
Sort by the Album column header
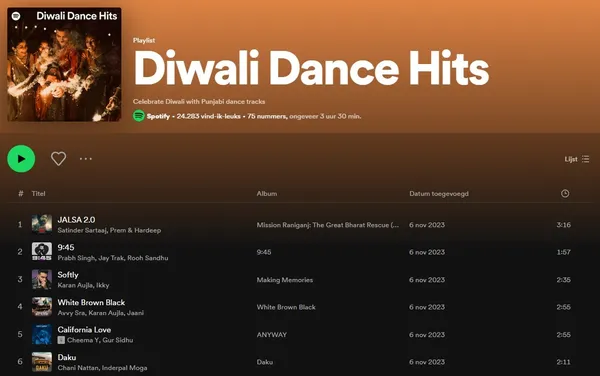click(x=267, y=194)
